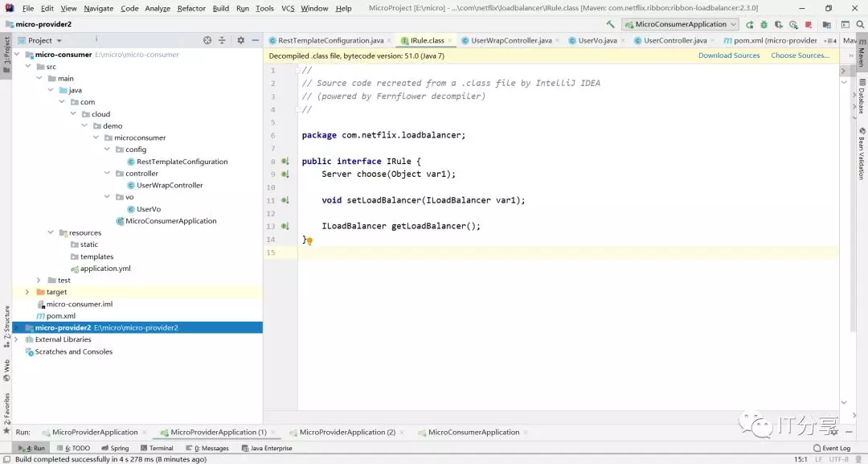The image size is (868, 464).
Task: Expand External Libraries node
Action: pos(17,339)
